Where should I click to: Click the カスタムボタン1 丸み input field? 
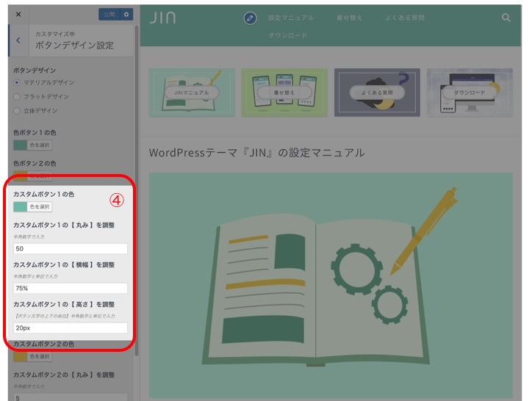pyautogui.click(x=71, y=248)
